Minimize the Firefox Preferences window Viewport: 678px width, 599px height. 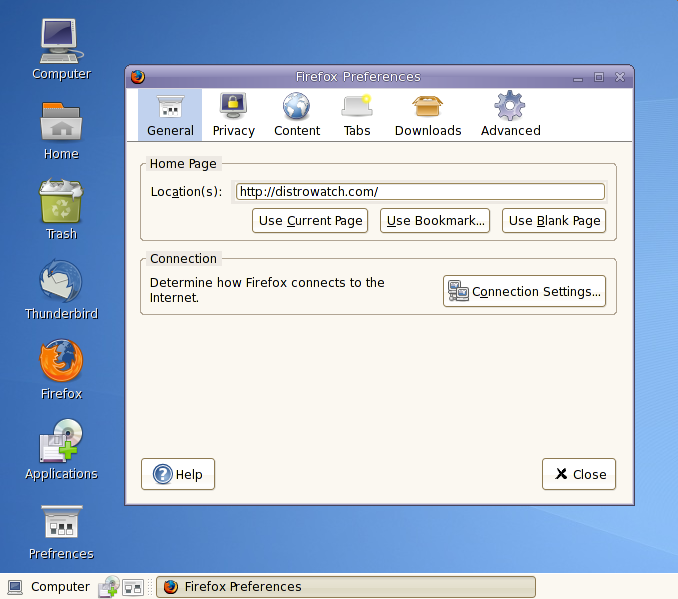click(578, 78)
